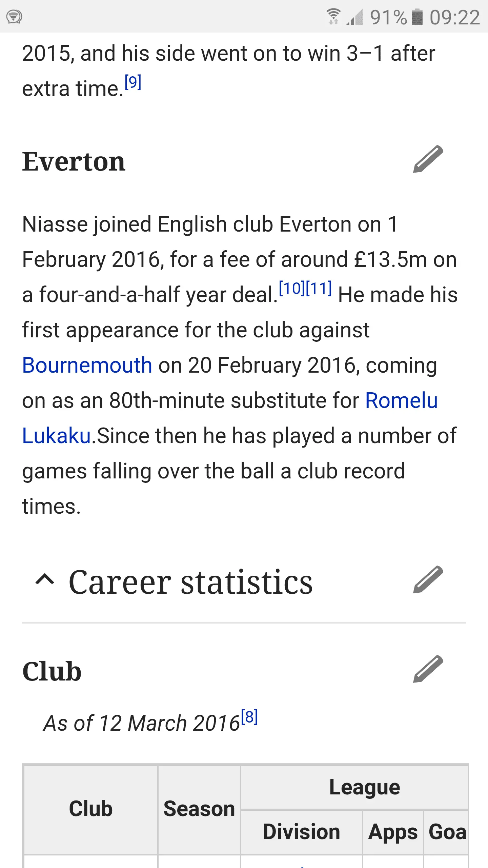This screenshot has width=488, height=868.
Task: Tap the Everton section edit pencil
Action: tap(428, 159)
